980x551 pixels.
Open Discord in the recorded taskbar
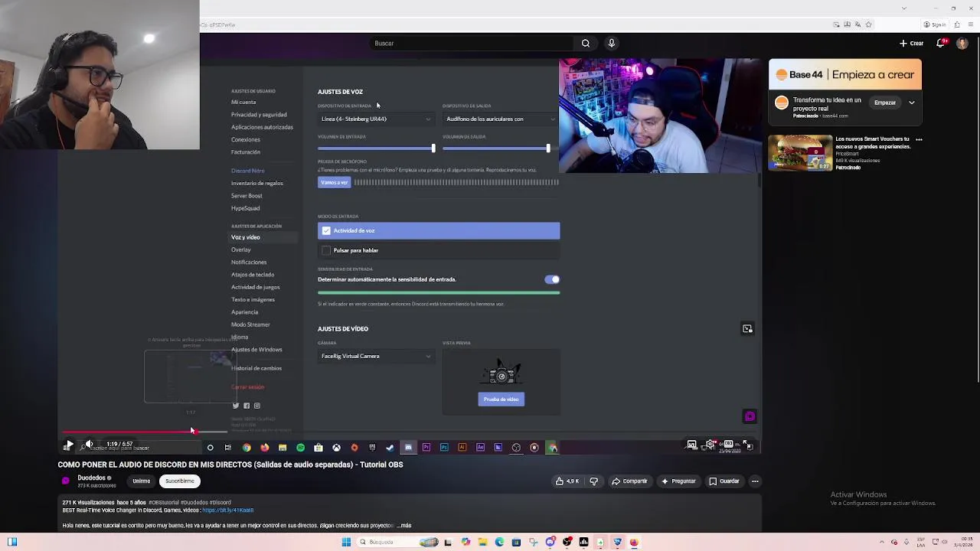[x=408, y=448]
